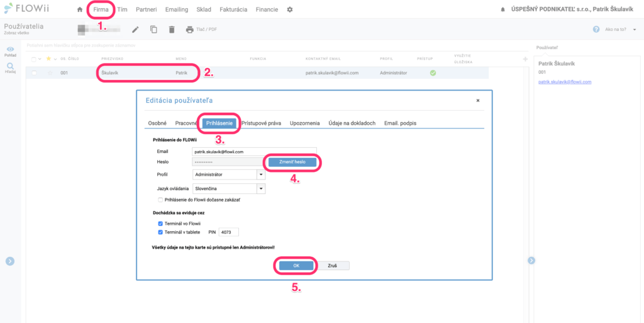Open the Financie menu
The image size is (644, 323).
[x=267, y=9]
